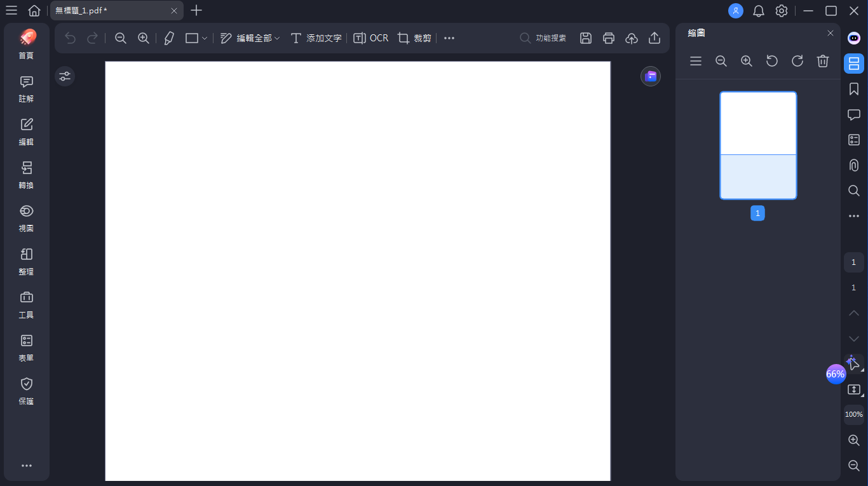Delete the selected page
This screenshot has height=486, width=868.
tap(823, 61)
